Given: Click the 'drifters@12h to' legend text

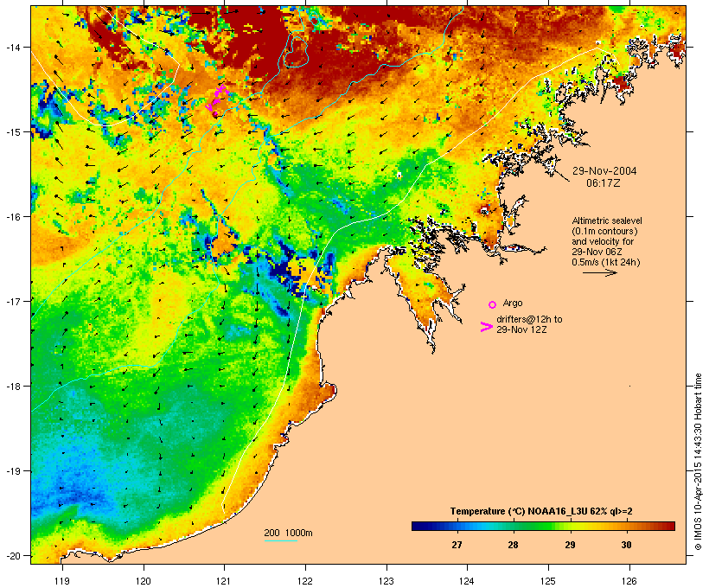Looking at the screenshot, I should click(529, 319).
